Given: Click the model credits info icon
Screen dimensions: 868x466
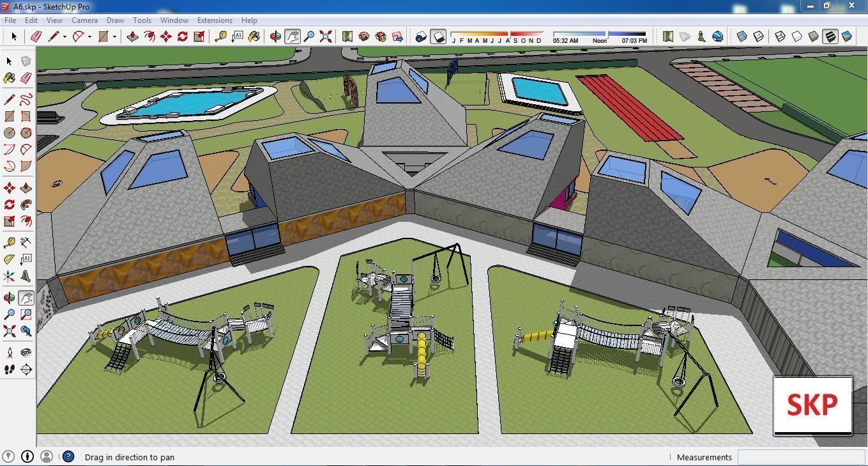Looking at the screenshot, I should (27, 456).
